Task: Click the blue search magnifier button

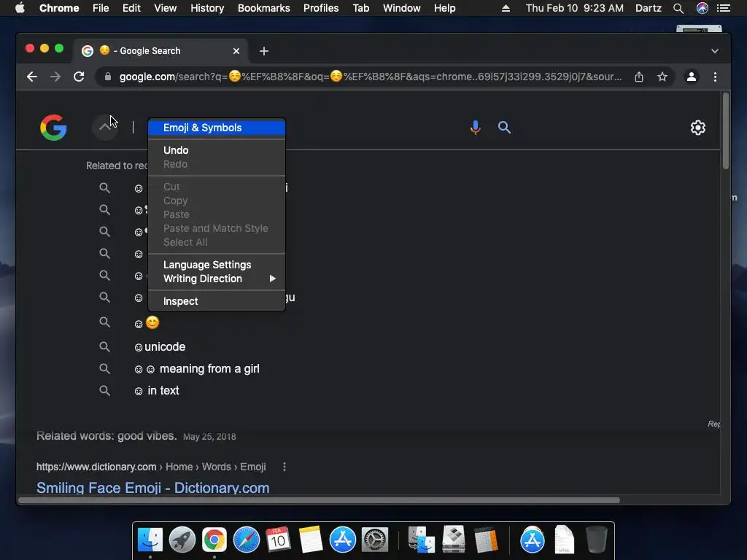Action: [504, 128]
